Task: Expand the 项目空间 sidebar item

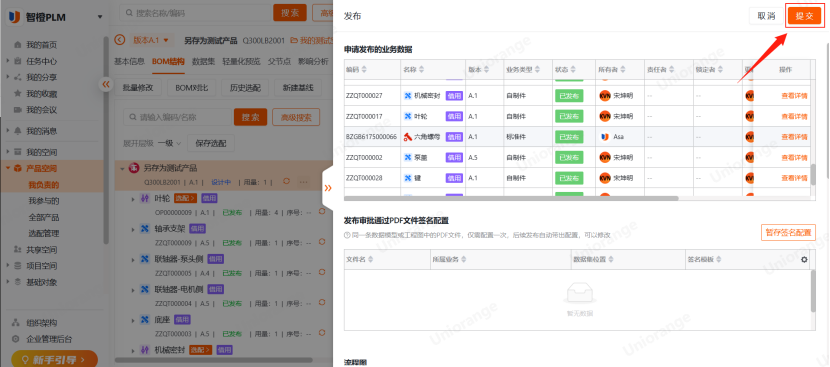Action: pyautogui.click(x=8, y=266)
